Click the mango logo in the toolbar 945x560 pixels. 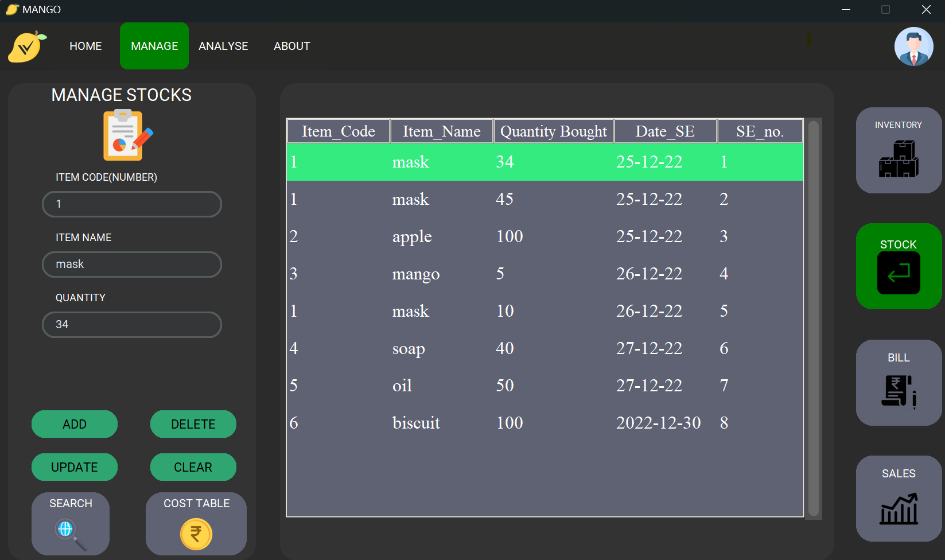pyautogui.click(x=25, y=46)
